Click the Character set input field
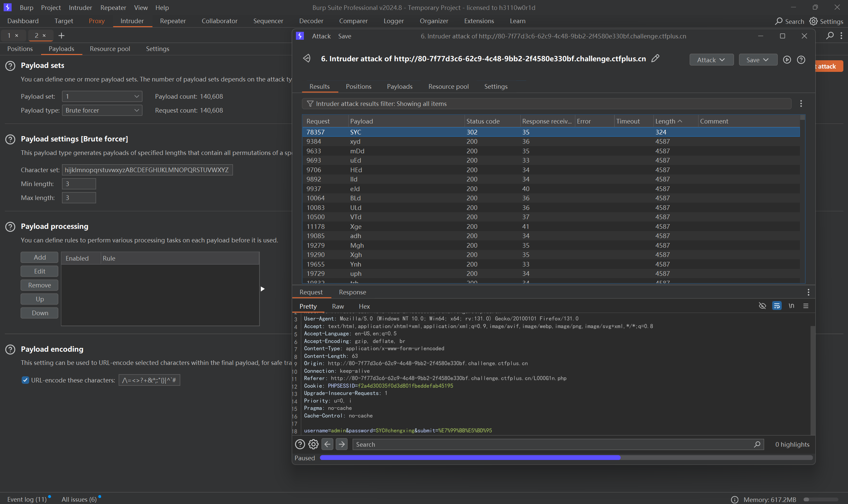Image resolution: width=848 pixels, height=504 pixels. click(147, 170)
